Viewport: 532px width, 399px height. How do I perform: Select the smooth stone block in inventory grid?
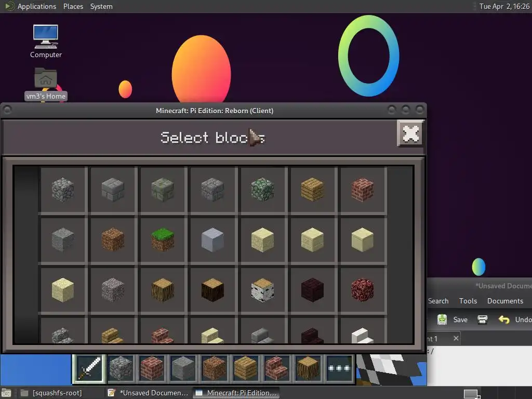tap(63, 240)
